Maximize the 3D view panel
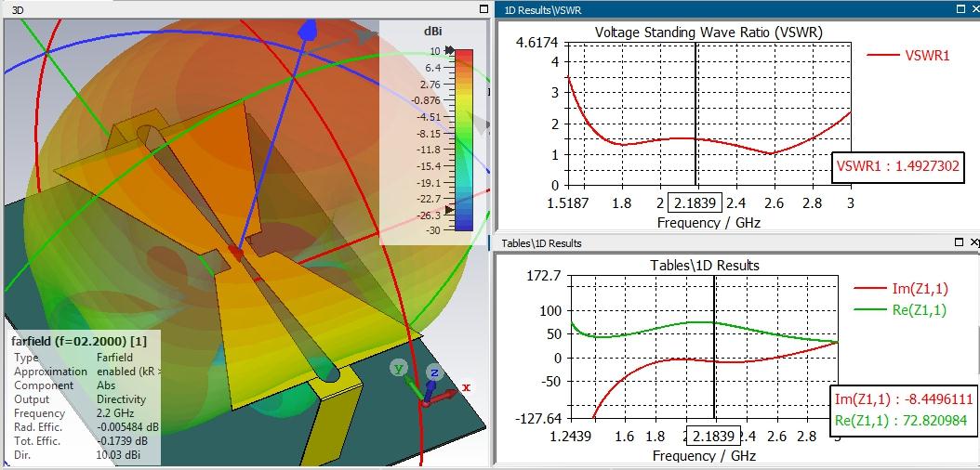Viewport: 980px width, 470px height. click(483, 9)
